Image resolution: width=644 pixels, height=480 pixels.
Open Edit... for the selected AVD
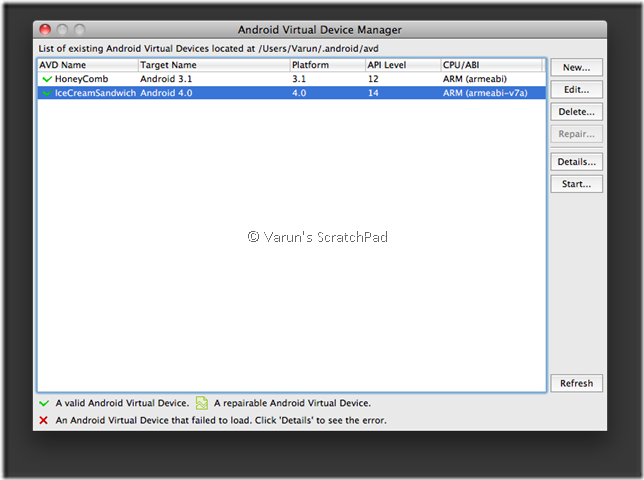point(576,90)
